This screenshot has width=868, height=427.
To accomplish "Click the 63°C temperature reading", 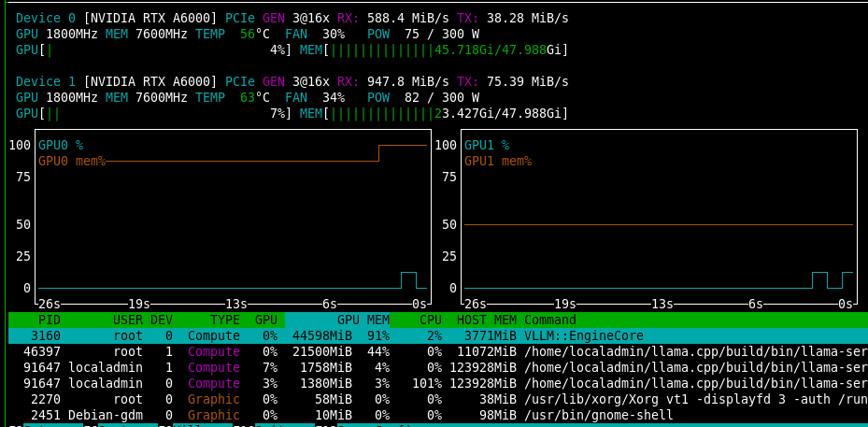I will tap(255, 97).
